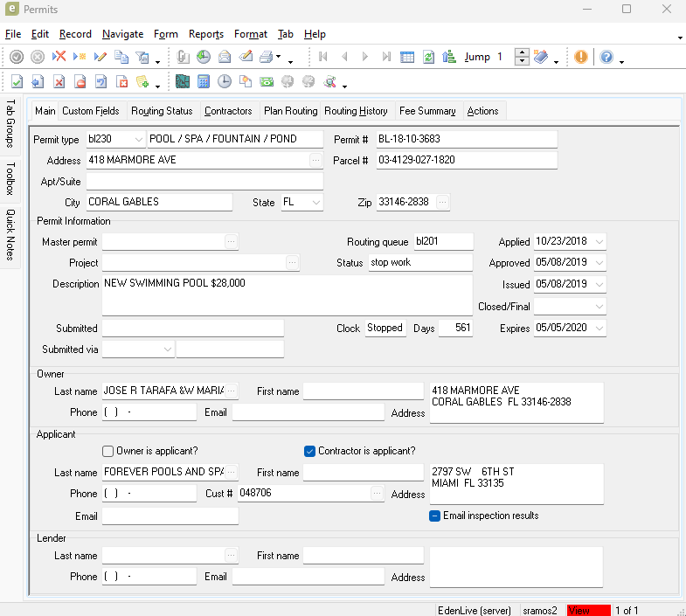Click the blue help question mark icon
This screenshot has width=686, height=616.
pos(606,57)
